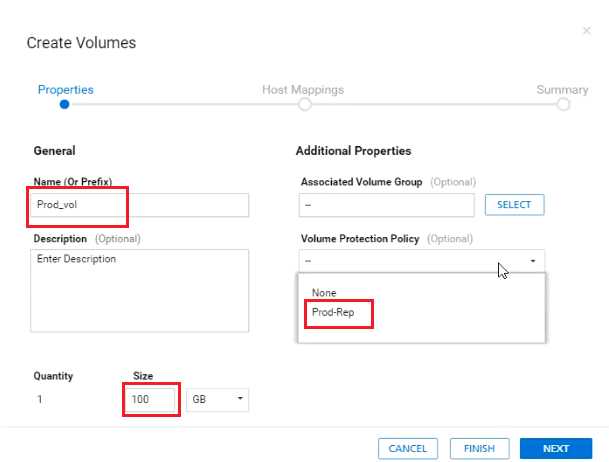This screenshot has height=462, width=609.
Task: Click into the Description text area
Action: pyautogui.click(x=140, y=290)
